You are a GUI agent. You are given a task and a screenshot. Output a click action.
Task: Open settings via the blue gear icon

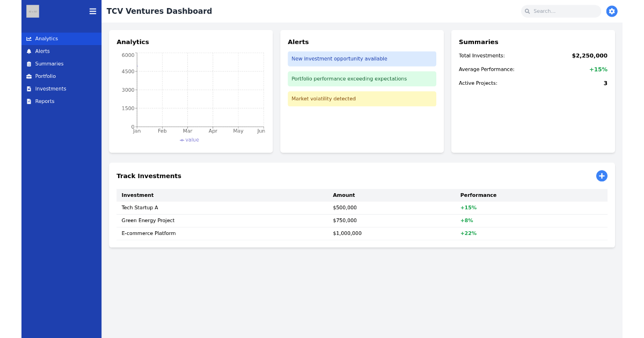click(x=612, y=11)
